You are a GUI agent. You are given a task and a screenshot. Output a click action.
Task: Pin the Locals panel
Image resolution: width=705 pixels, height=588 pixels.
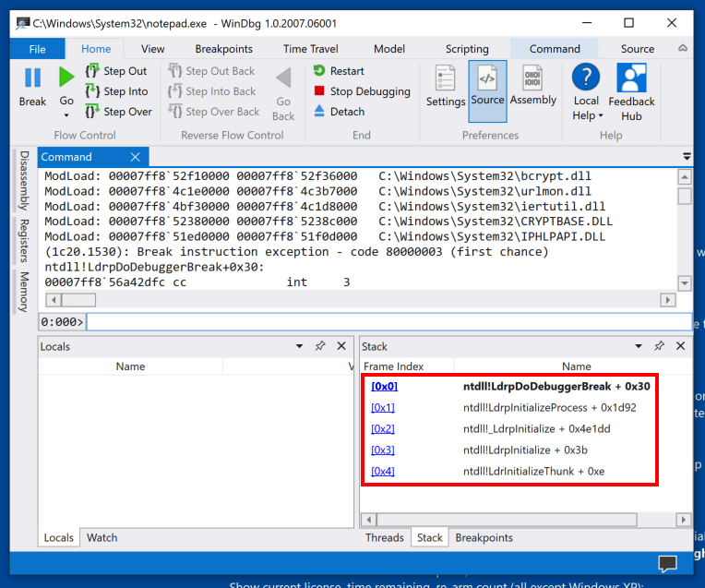pyautogui.click(x=320, y=346)
